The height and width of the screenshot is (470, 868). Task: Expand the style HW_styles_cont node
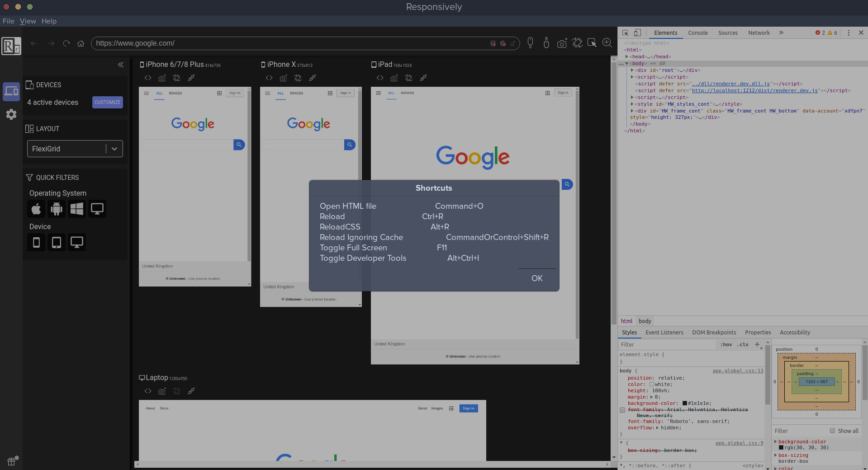[x=632, y=104]
